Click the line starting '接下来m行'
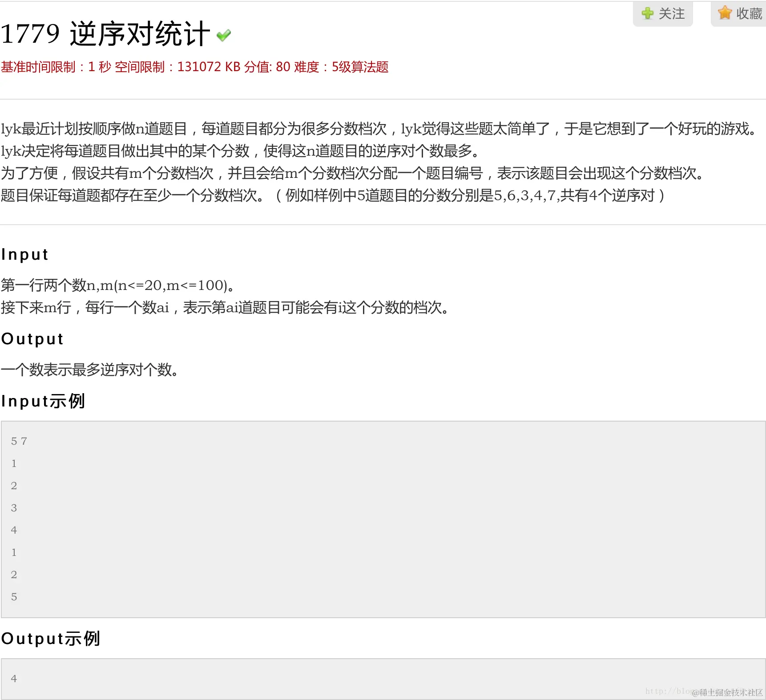 (x=225, y=307)
